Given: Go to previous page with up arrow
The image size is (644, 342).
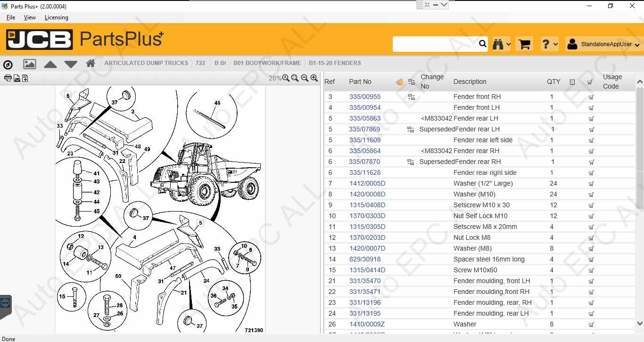Looking at the screenshot, I should [x=50, y=65].
